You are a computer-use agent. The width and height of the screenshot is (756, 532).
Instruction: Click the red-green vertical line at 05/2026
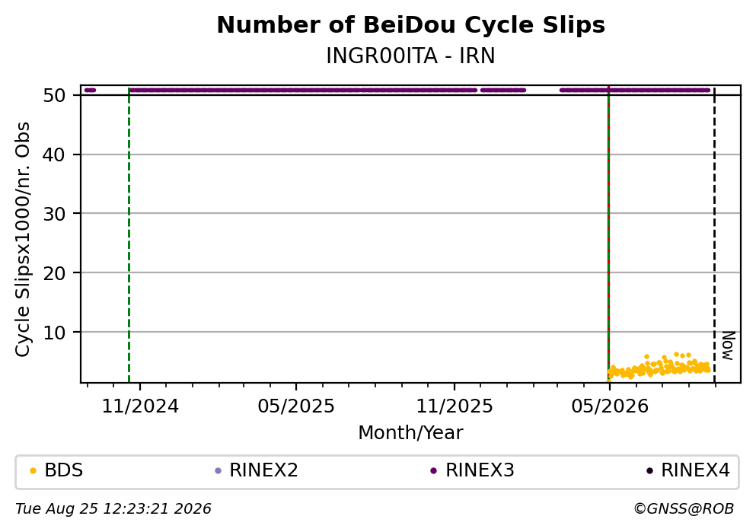click(608, 234)
